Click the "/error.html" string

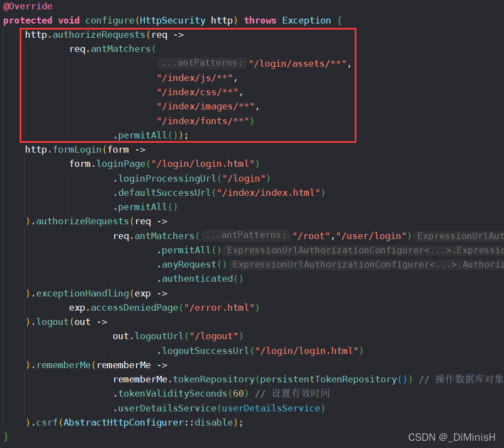point(219,308)
